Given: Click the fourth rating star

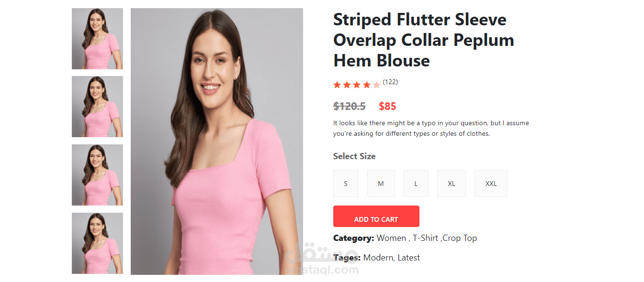Looking at the screenshot, I should (367, 85).
